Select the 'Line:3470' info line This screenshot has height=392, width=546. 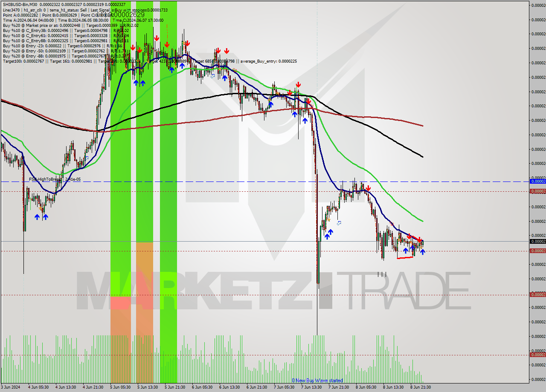click(x=85, y=10)
